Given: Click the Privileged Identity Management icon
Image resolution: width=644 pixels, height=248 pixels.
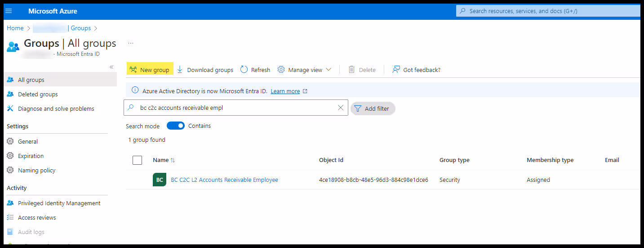Looking at the screenshot, I should [x=10, y=203].
